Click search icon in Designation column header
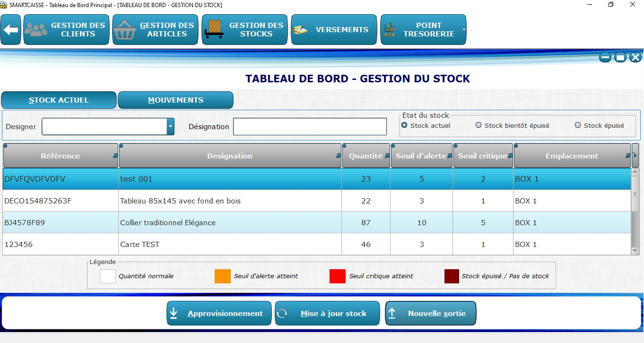 (339, 156)
